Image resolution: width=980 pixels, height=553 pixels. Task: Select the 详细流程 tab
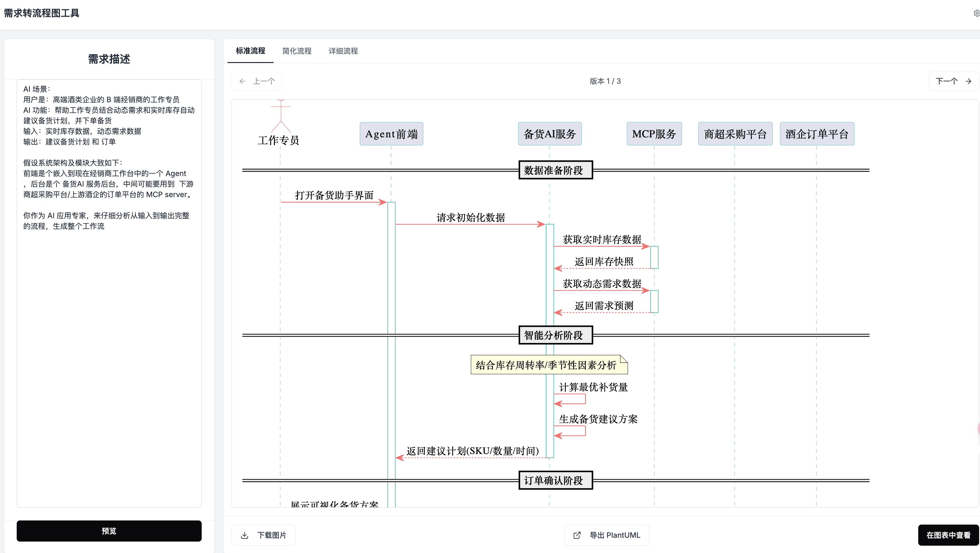click(x=343, y=51)
